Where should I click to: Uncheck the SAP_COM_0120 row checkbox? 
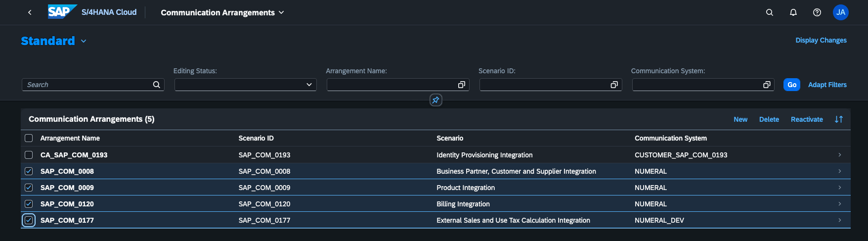29,204
